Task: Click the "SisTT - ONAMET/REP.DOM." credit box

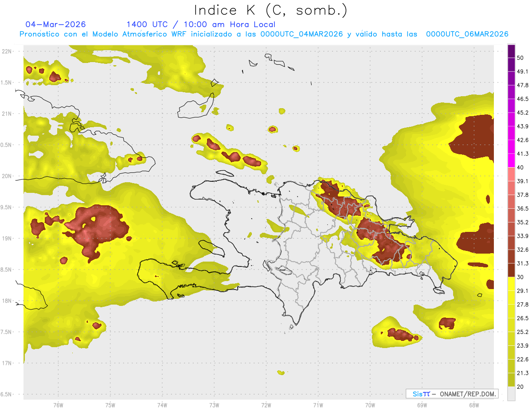Action: tap(452, 394)
